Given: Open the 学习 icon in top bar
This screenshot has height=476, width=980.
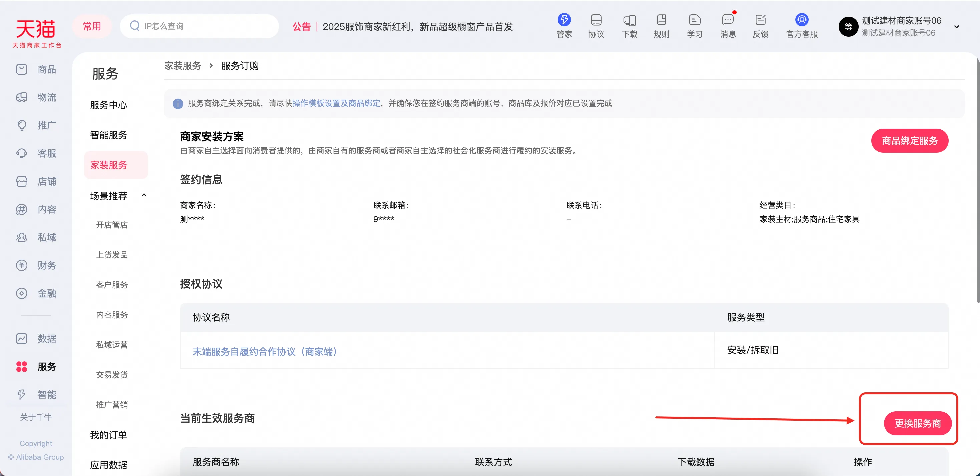Looking at the screenshot, I should [695, 26].
